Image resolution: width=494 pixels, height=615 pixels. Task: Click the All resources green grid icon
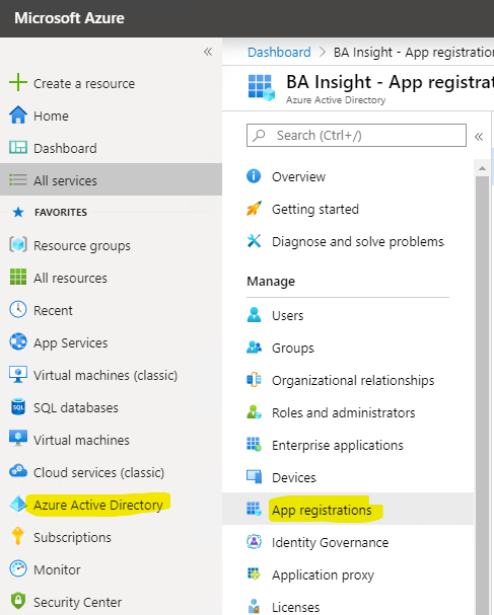(x=18, y=277)
